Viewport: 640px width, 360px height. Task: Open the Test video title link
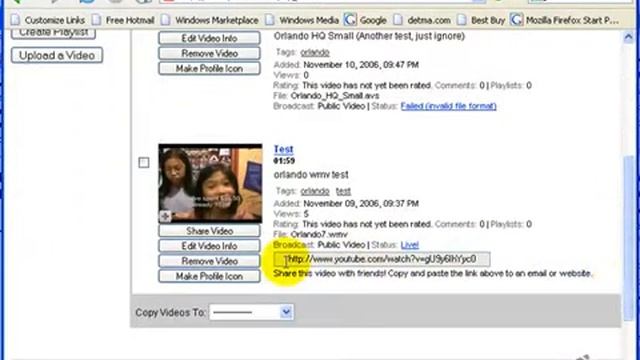tap(283, 149)
